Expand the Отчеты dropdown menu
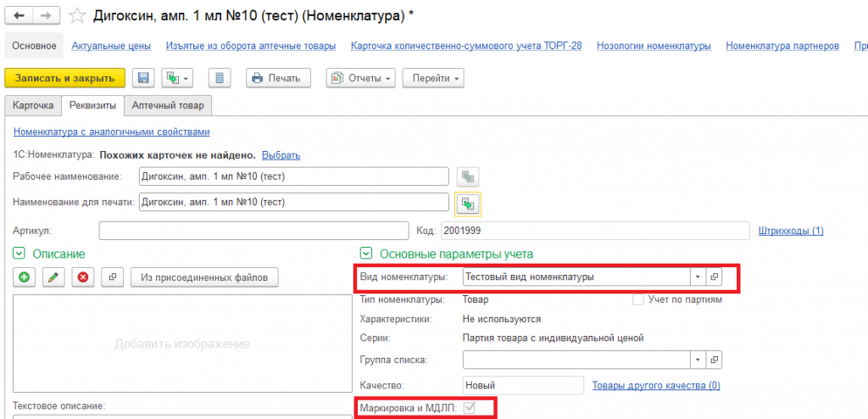The image size is (868, 419). tap(361, 78)
